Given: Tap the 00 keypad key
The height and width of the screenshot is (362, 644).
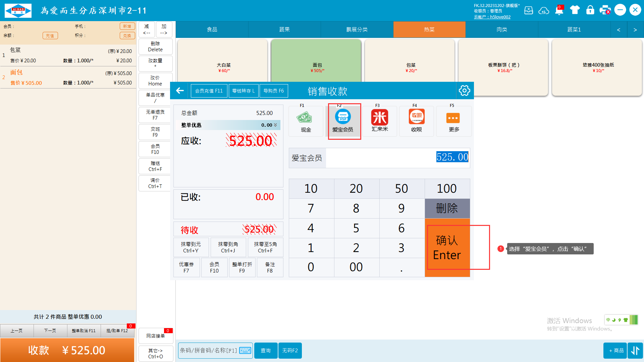Looking at the screenshot, I should pyautogui.click(x=357, y=267).
